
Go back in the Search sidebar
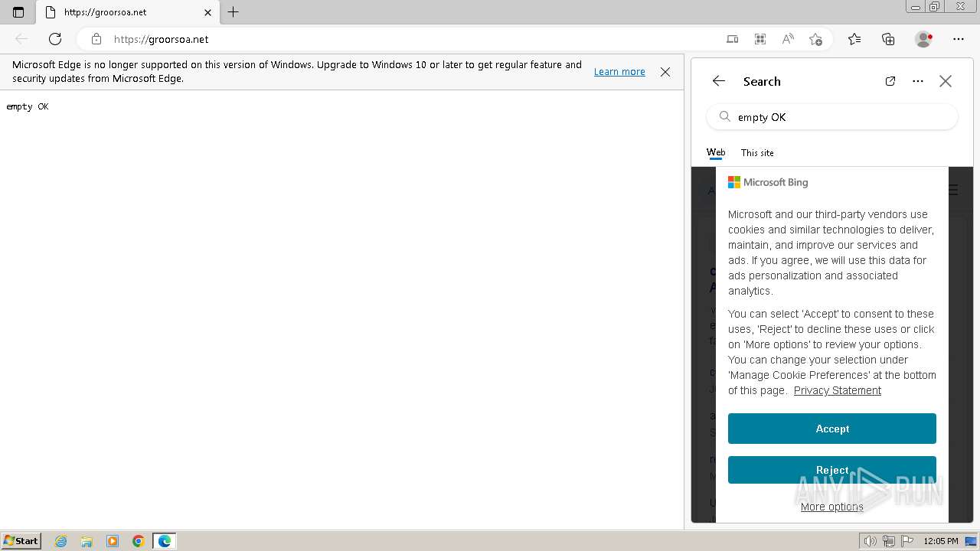[718, 81]
